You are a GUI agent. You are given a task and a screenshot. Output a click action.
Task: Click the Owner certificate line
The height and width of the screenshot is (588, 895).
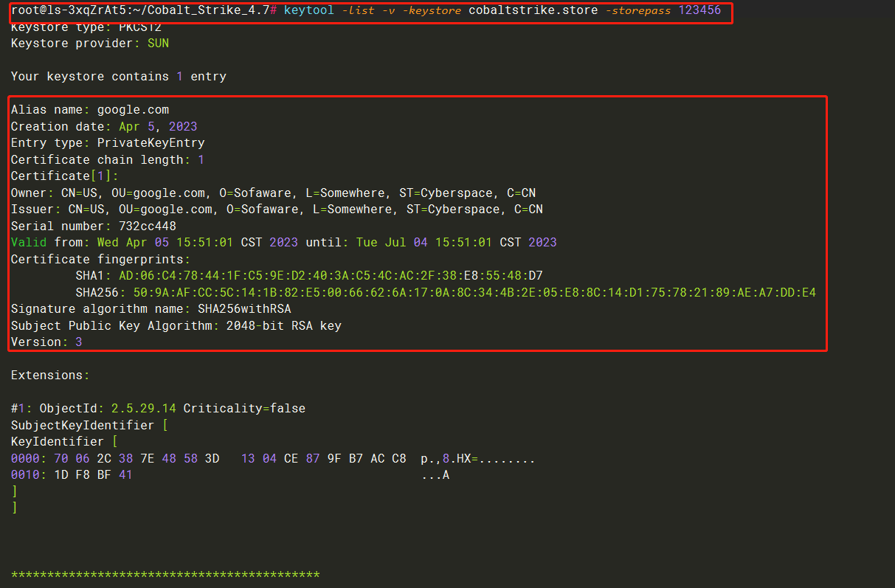point(273,193)
